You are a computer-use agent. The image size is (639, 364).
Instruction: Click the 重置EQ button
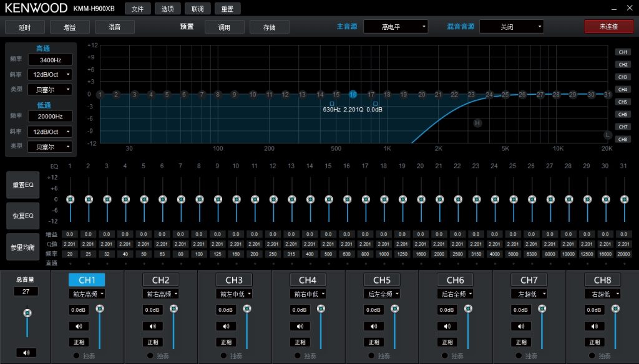pyautogui.click(x=23, y=185)
